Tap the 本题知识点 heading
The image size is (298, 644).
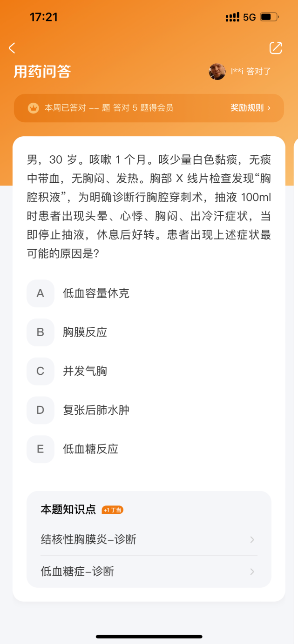point(69,510)
